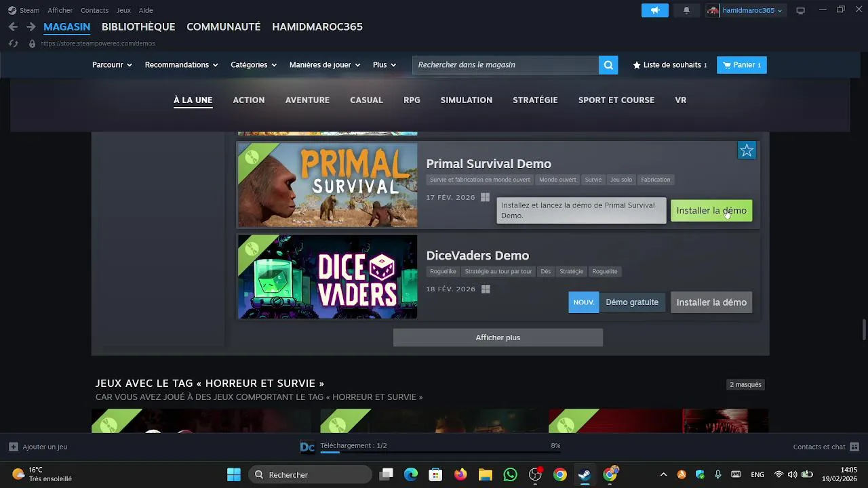Expand the Manières de jouer dropdown
868x488 pixels.
point(325,65)
